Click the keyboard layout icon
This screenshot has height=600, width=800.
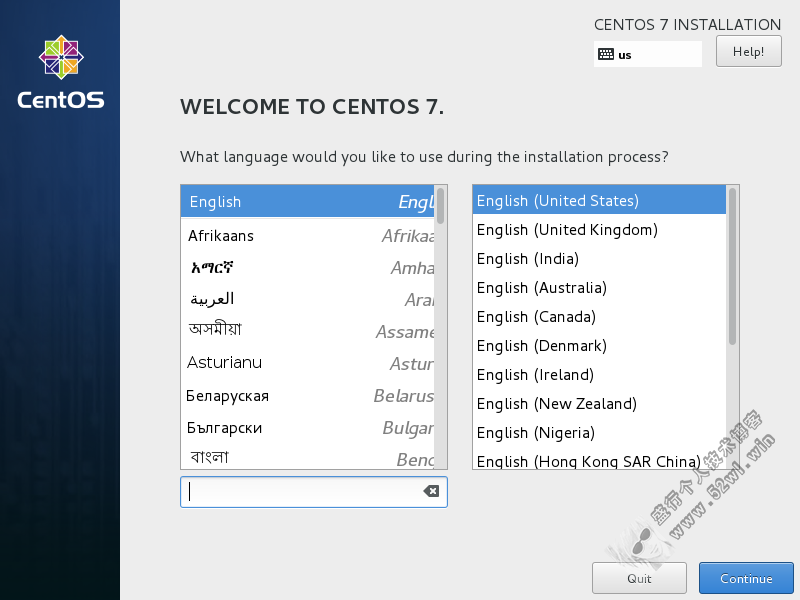(606, 54)
